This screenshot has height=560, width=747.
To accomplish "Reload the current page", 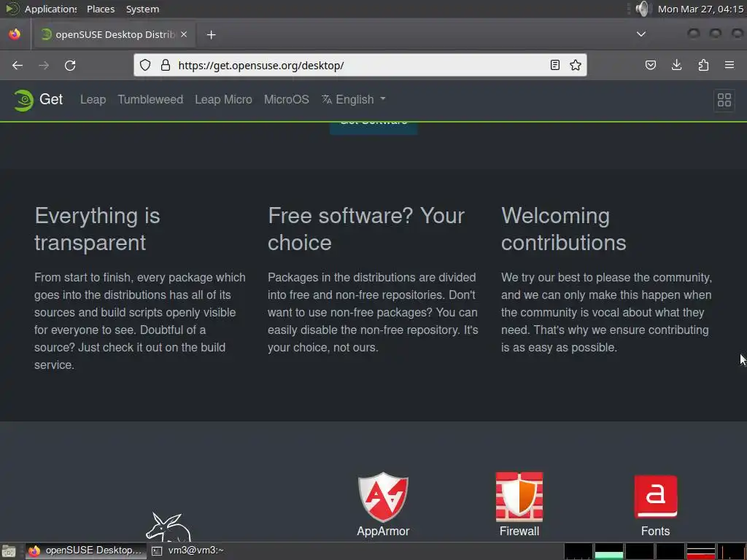I will click(x=70, y=65).
